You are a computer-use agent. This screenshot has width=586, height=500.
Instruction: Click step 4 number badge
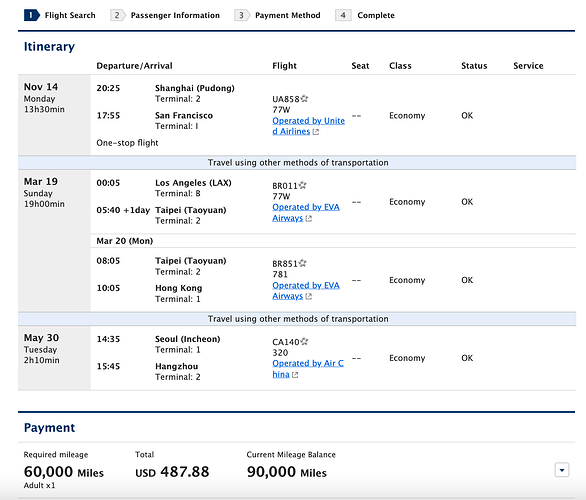343,15
